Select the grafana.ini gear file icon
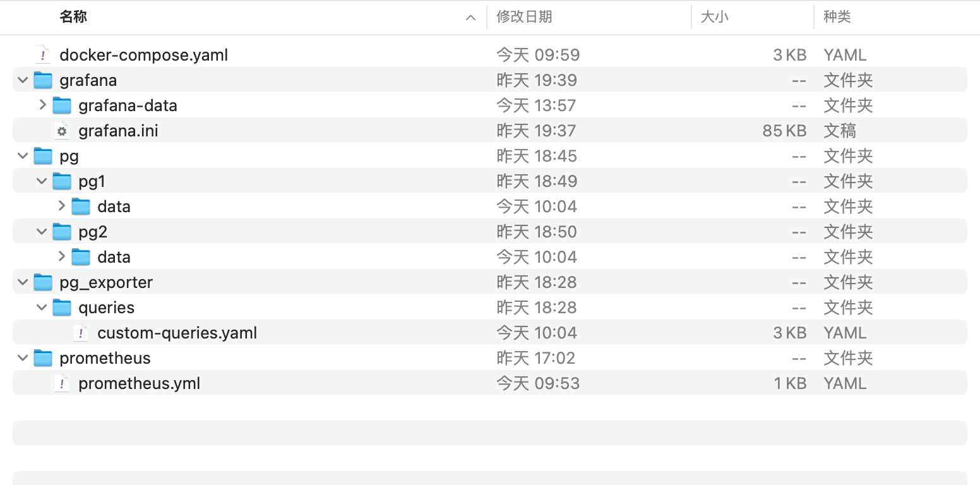Image resolution: width=980 pixels, height=485 pixels. pos(61,131)
